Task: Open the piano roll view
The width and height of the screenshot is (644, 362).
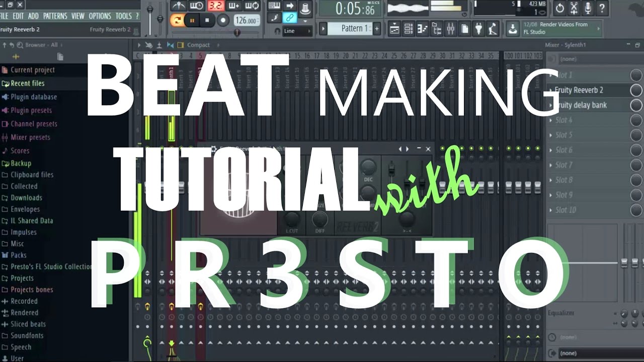Action: [x=423, y=29]
